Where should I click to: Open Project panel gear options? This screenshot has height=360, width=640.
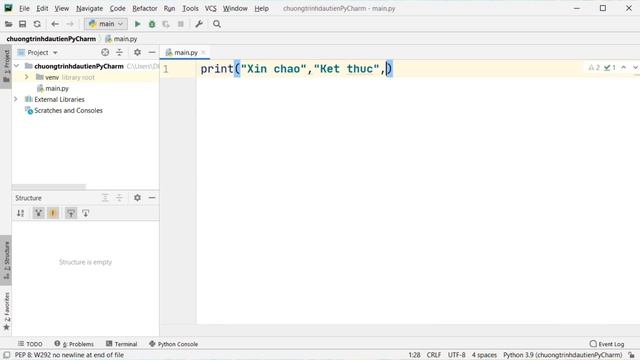pos(138,52)
